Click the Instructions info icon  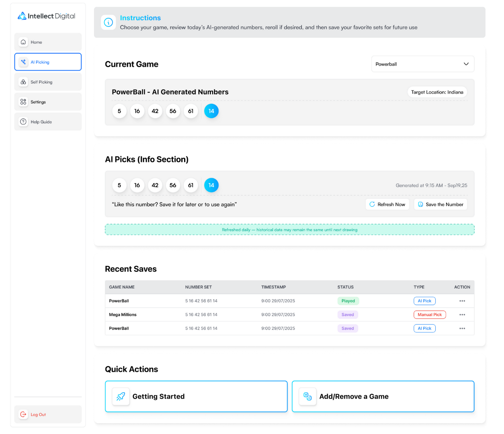pyautogui.click(x=109, y=23)
